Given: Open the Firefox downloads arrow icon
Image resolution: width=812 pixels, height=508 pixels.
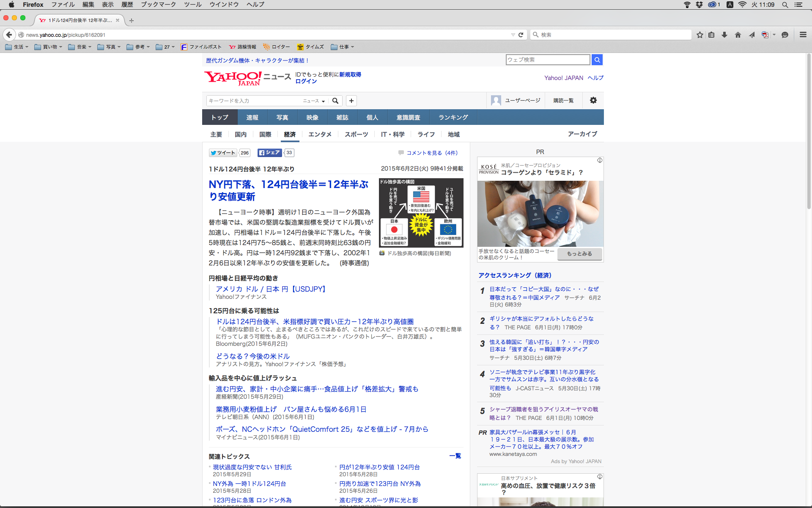Looking at the screenshot, I should (x=724, y=35).
